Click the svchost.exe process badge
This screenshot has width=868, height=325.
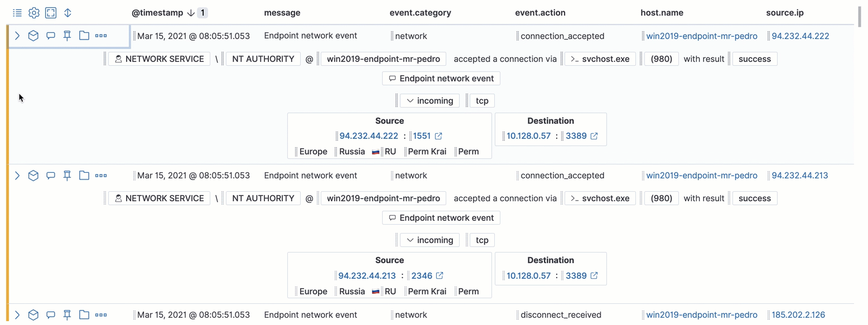click(600, 59)
